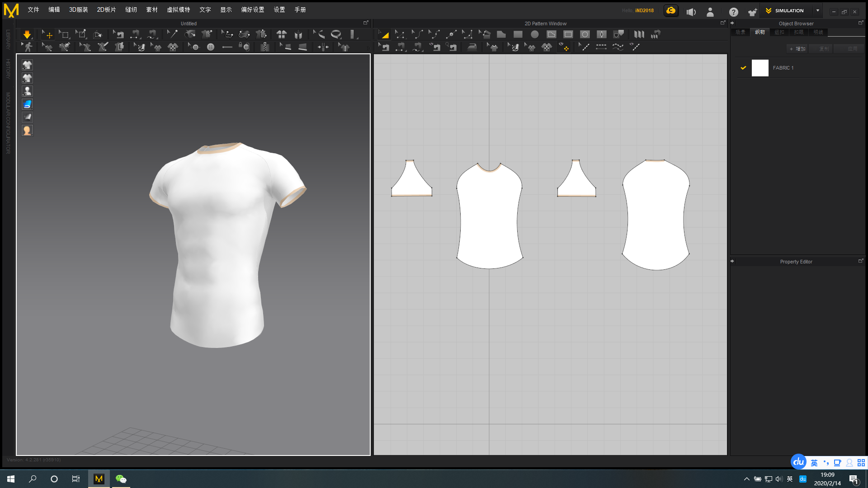Expand the overflow chevron on 3D toolbar
This screenshot has height=488, width=868.
[368, 47]
